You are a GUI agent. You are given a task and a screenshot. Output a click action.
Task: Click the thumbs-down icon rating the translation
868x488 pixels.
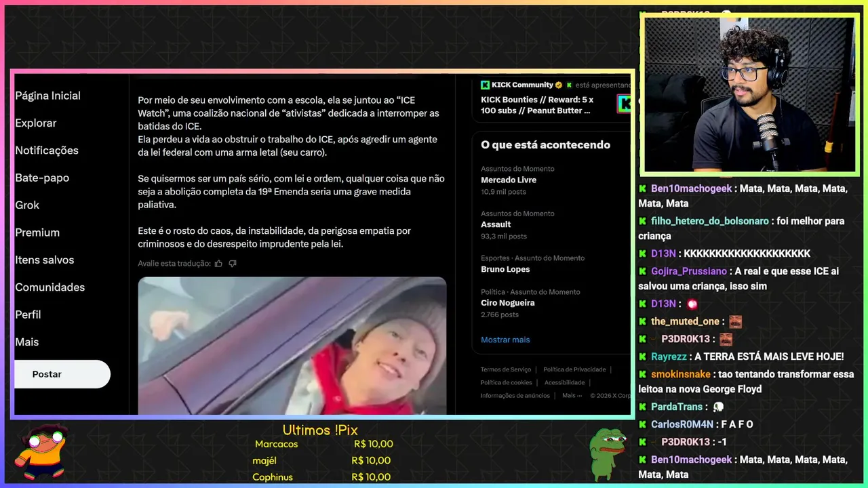233,264
